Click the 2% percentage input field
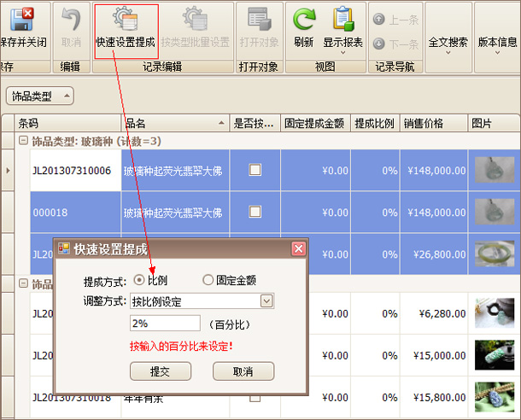Viewport: 521px width, 420px height. click(165, 323)
